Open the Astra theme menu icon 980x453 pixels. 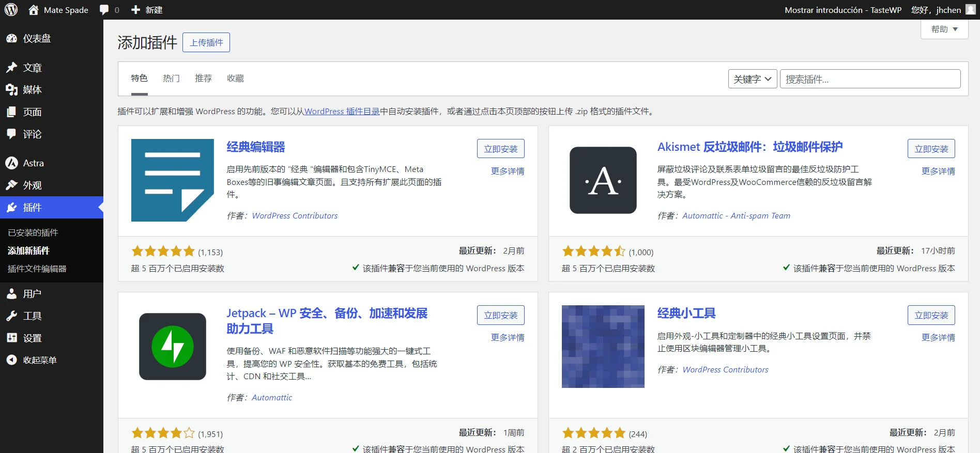pos(11,163)
